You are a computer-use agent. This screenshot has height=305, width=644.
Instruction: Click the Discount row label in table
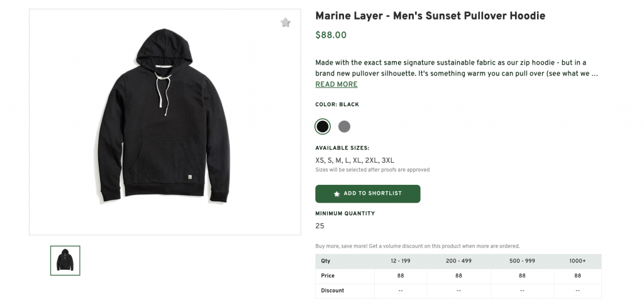pyautogui.click(x=332, y=291)
